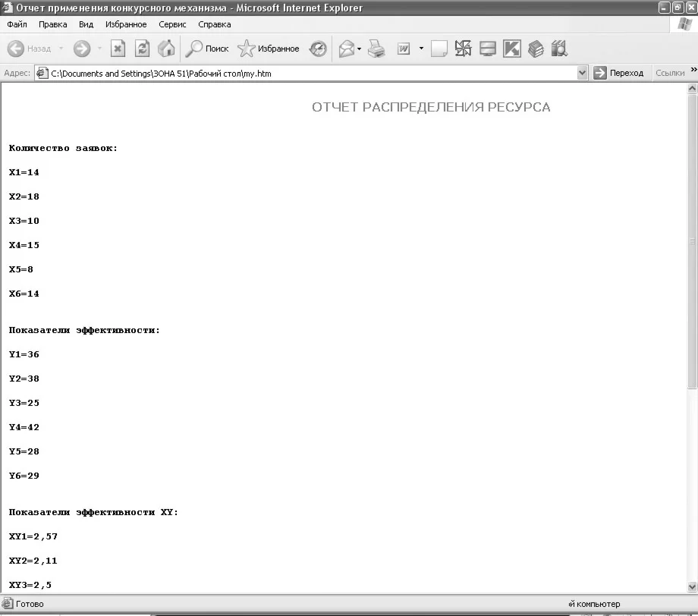This screenshot has height=616, width=698.
Task: Click the value Y5=28
Action: [24, 451]
